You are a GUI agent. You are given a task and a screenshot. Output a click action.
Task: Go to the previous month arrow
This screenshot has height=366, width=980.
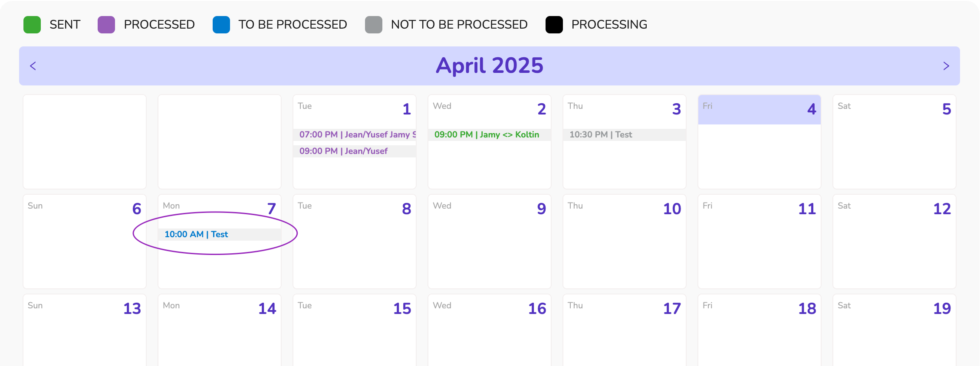point(33,66)
